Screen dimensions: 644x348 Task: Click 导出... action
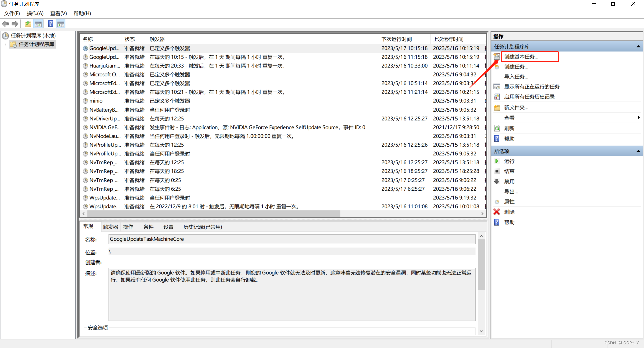tap(511, 192)
